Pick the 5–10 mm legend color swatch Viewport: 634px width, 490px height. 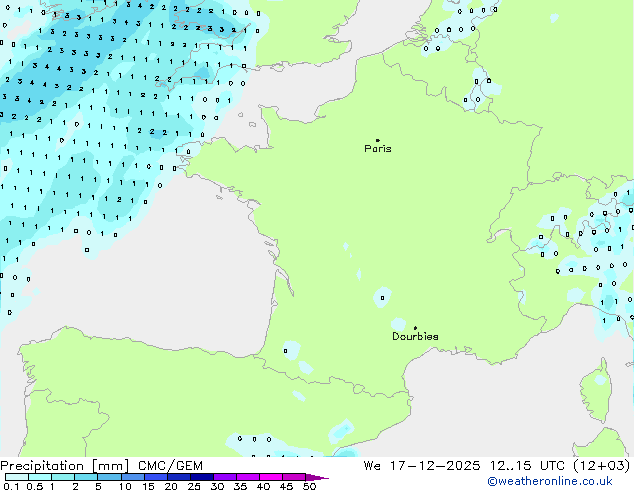tap(110, 477)
